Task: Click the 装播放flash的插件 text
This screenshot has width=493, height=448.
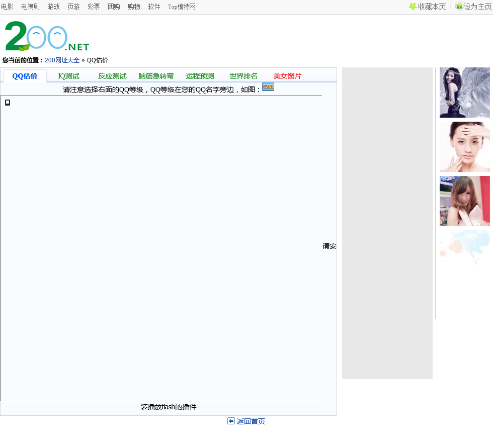Action: (168, 407)
